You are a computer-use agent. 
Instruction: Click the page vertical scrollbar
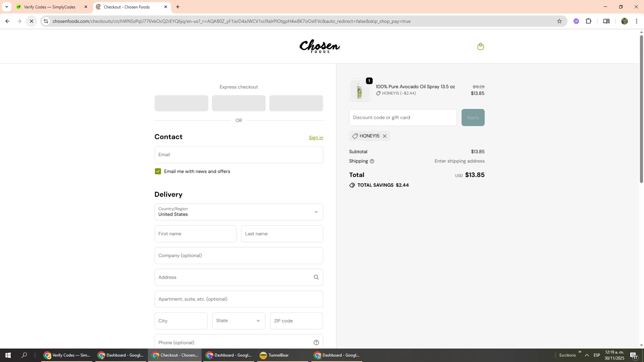[x=641, y=109]
